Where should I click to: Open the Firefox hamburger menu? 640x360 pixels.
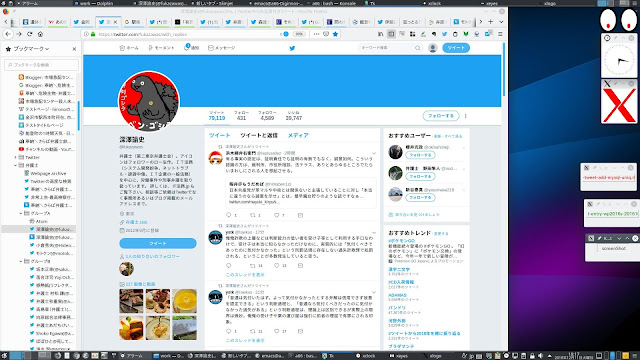point(500,34)
